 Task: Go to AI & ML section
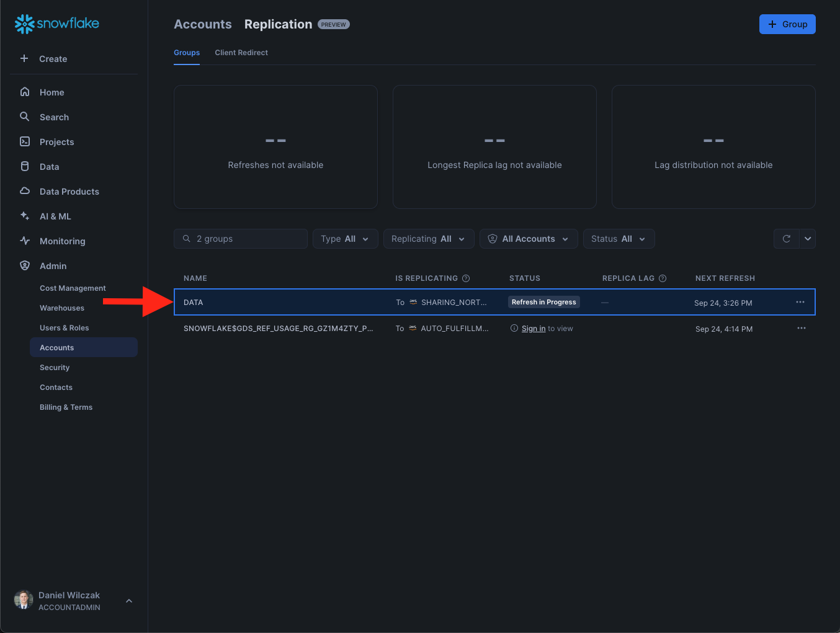point(55,216)
